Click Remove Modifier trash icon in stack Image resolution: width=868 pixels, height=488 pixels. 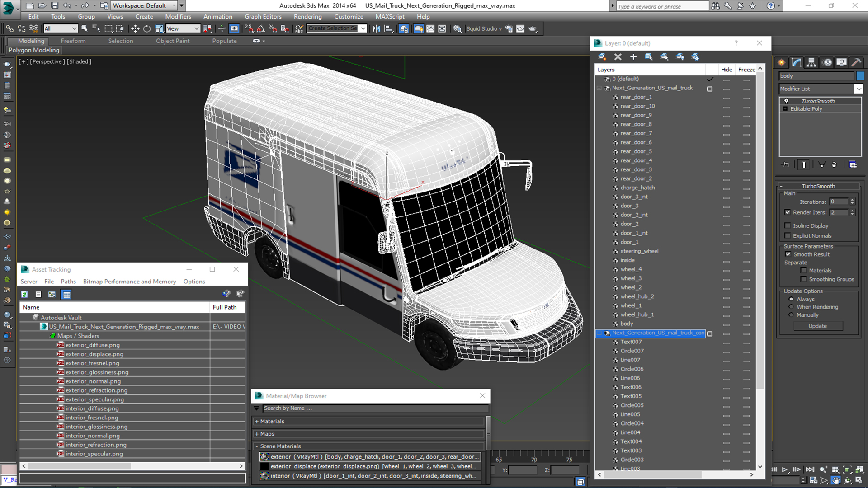[834, 164]
